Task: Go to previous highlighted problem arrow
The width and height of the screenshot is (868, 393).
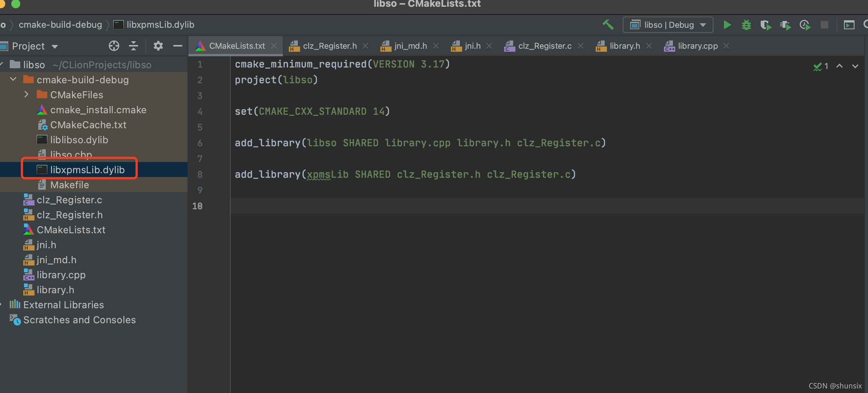Action: click(839, 66)
